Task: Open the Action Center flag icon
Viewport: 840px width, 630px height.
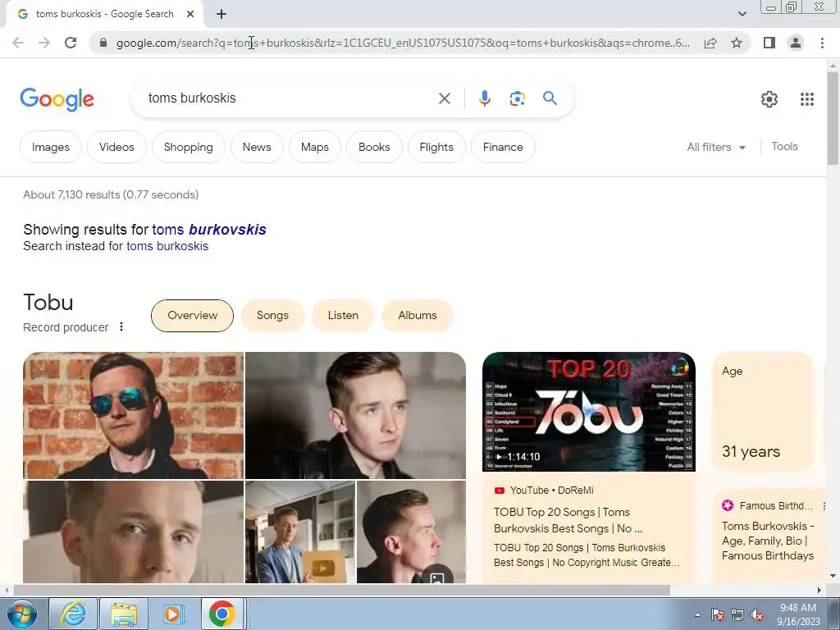Action: click(718, 615)
